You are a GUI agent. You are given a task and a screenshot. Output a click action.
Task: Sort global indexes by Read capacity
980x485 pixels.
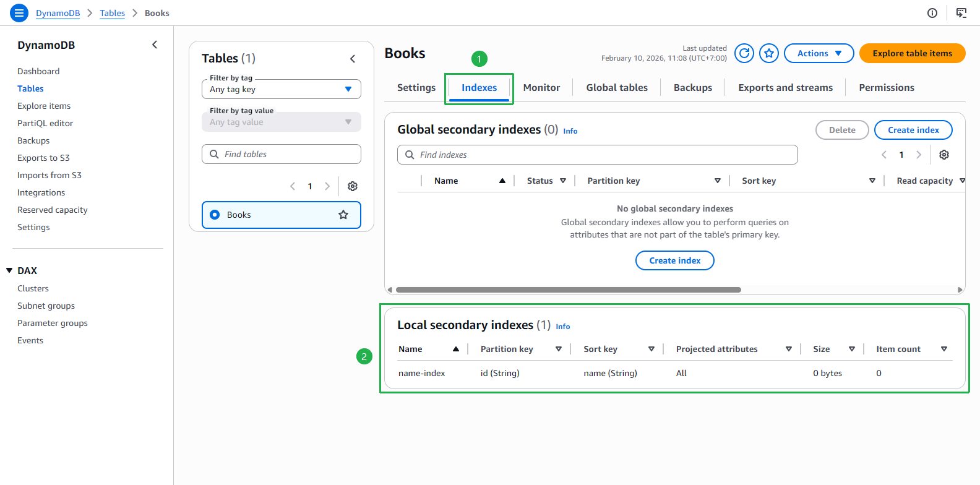(x=962, y=181)
